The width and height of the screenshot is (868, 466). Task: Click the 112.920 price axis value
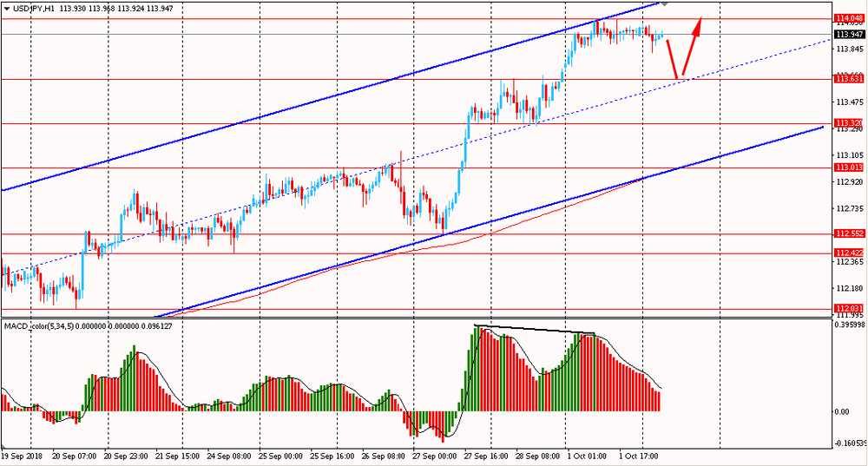849,181
